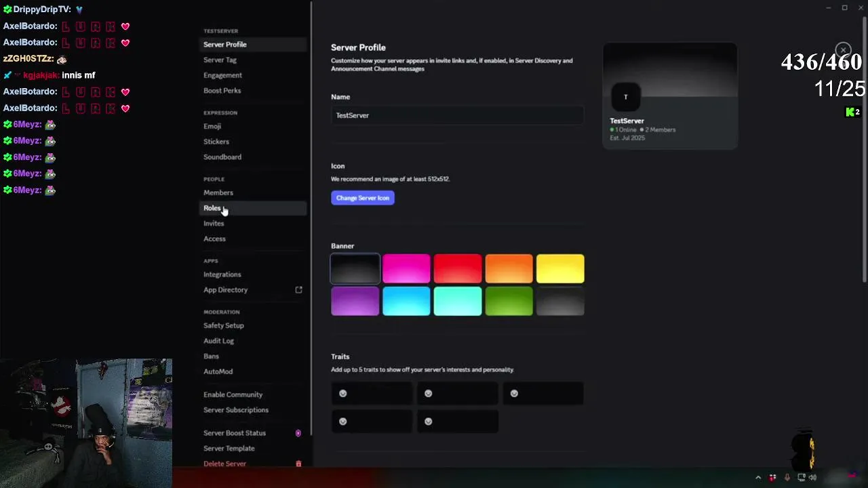This screenshot has width=868, height=488.
Task: Show hidden icons in the system tray
Action: [758, 477]
